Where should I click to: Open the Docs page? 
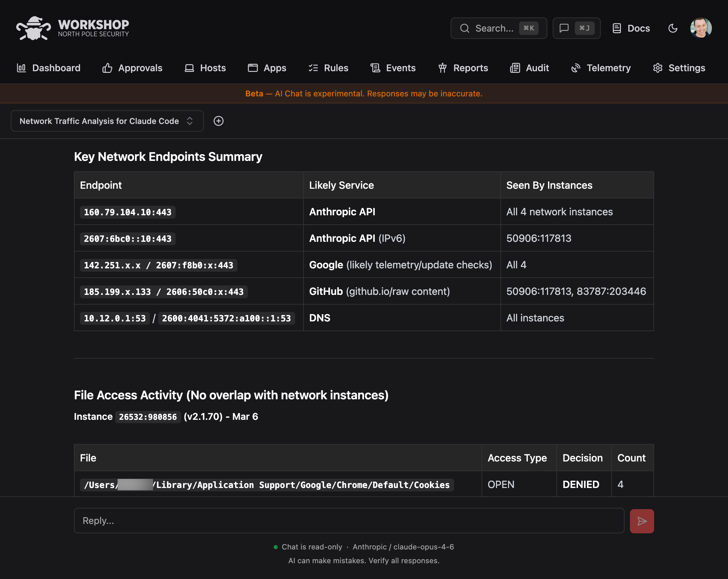(631, 28)
